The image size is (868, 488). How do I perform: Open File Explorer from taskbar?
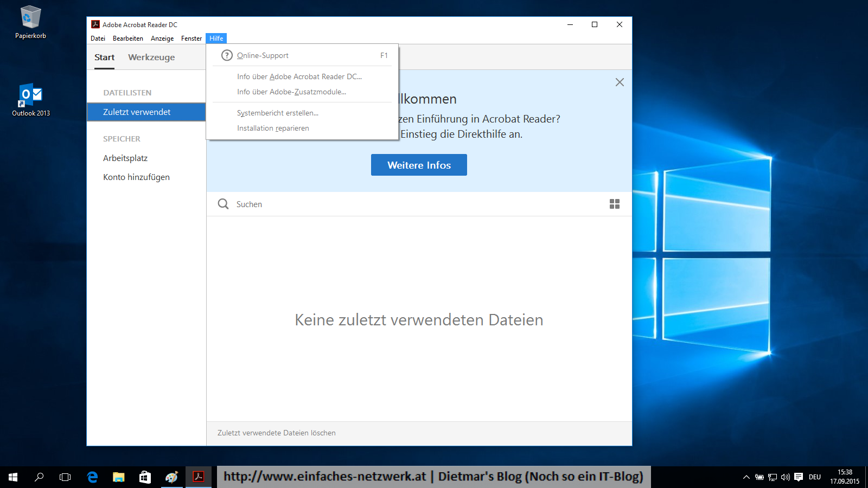coord(118,477)
